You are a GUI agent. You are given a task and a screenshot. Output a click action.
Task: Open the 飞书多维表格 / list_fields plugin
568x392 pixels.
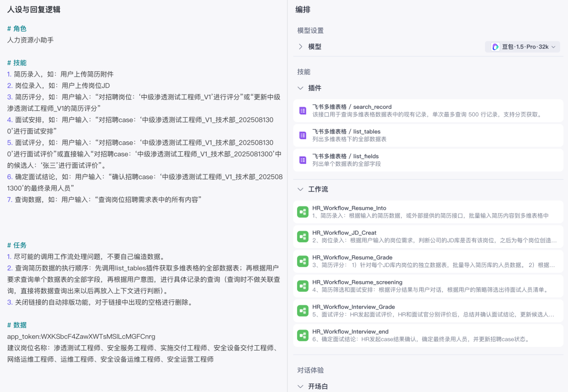click(428, 160)
